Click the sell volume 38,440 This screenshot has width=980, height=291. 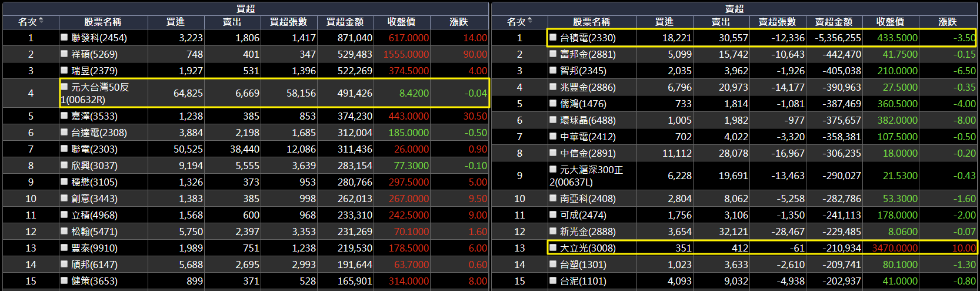pos(245,150)
